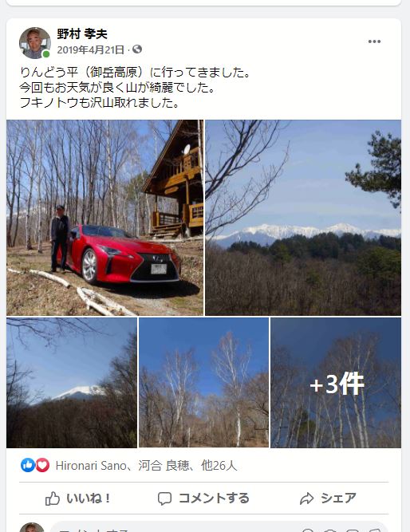Show the 他26人 other reactors list
Screen dimensions: 410x532
tap(219, 466)
